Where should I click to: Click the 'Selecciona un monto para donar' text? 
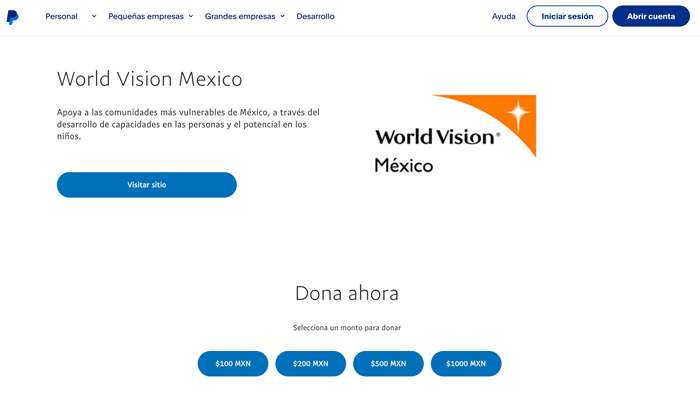(347, 328)
